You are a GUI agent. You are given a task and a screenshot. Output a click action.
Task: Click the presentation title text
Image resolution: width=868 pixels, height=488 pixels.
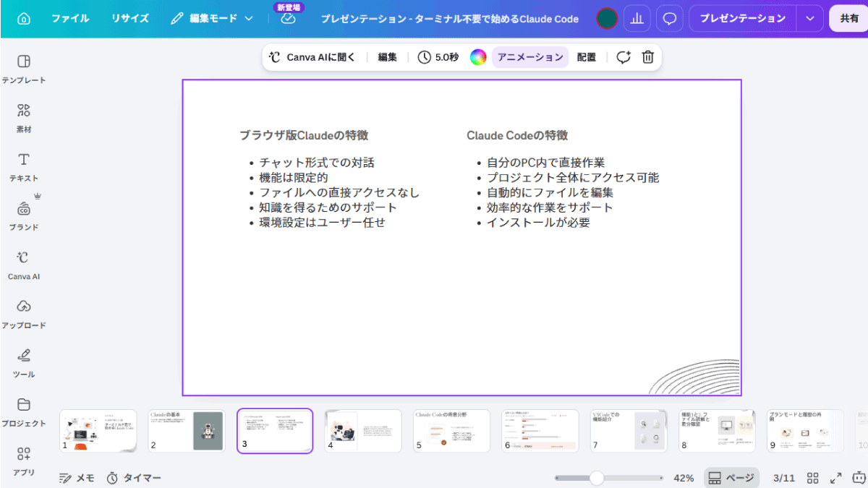449,19
